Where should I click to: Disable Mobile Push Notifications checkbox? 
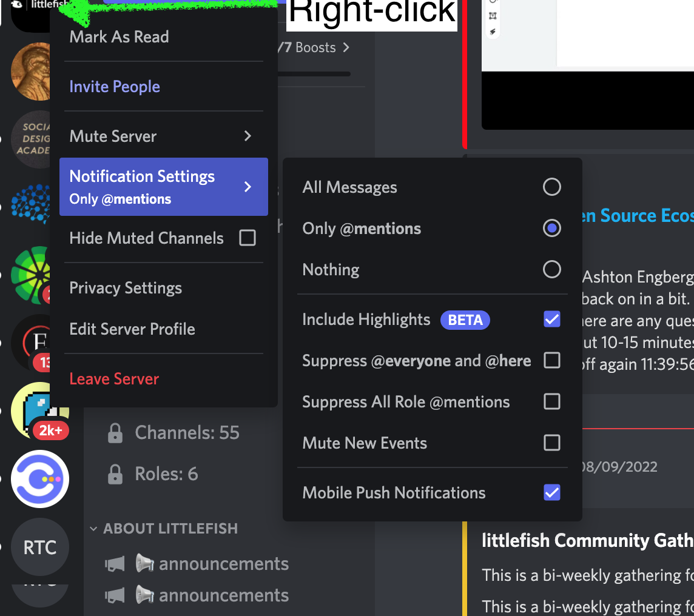[551, 492]
